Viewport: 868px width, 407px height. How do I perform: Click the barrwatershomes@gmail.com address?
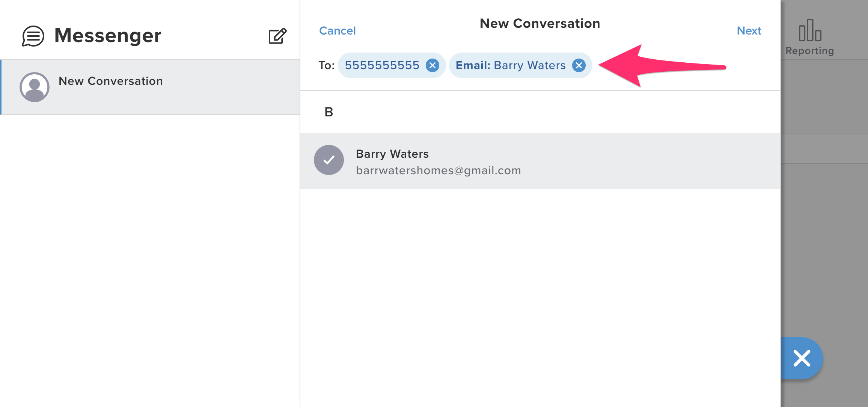438,170
